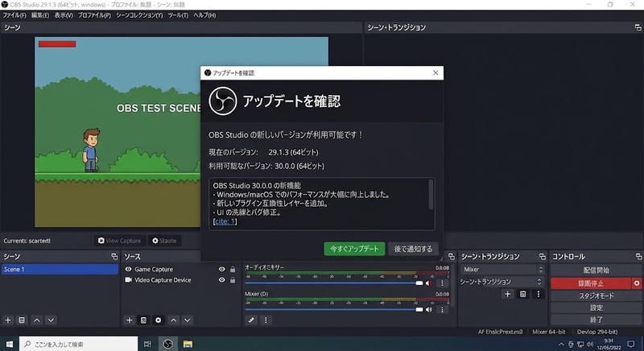Open the Mixer combo box in the transitions dock

(502, 270)
